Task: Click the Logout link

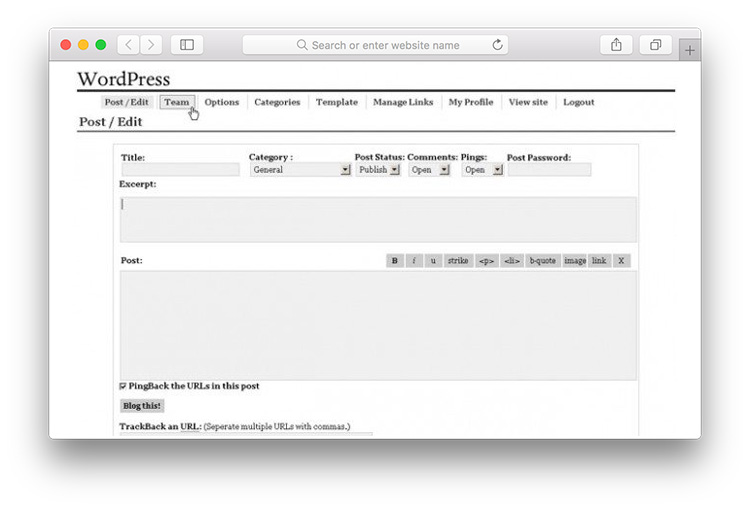Action: coord(579,102)
